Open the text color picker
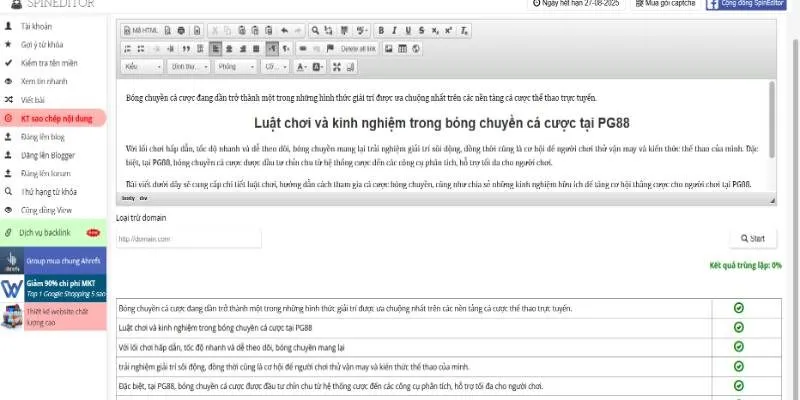 [302, 67]
